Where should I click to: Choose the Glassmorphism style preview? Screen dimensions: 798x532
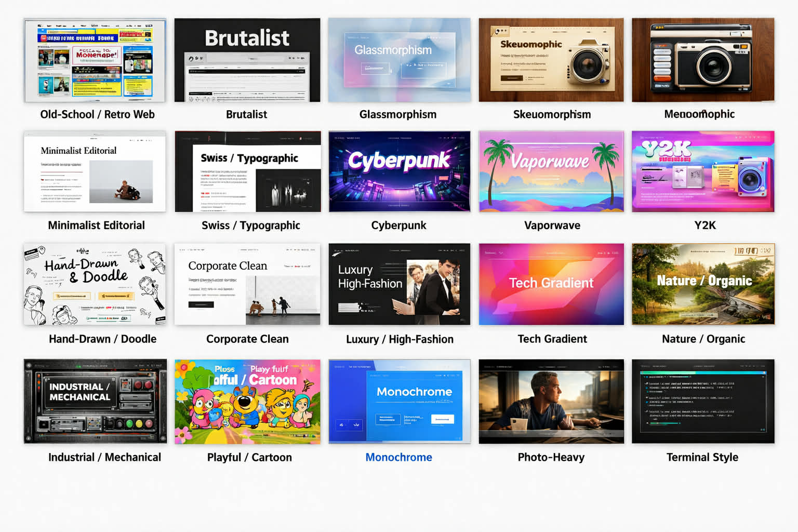pos(398,60)
